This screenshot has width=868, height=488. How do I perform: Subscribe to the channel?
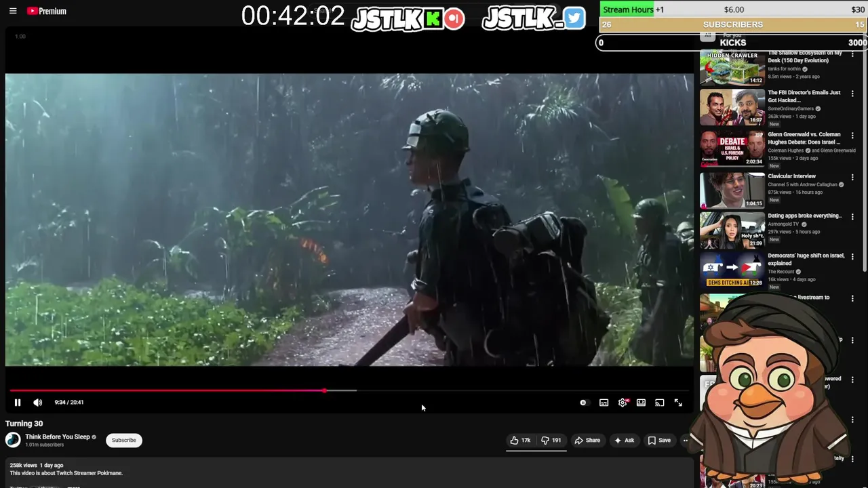pos(124,440)
